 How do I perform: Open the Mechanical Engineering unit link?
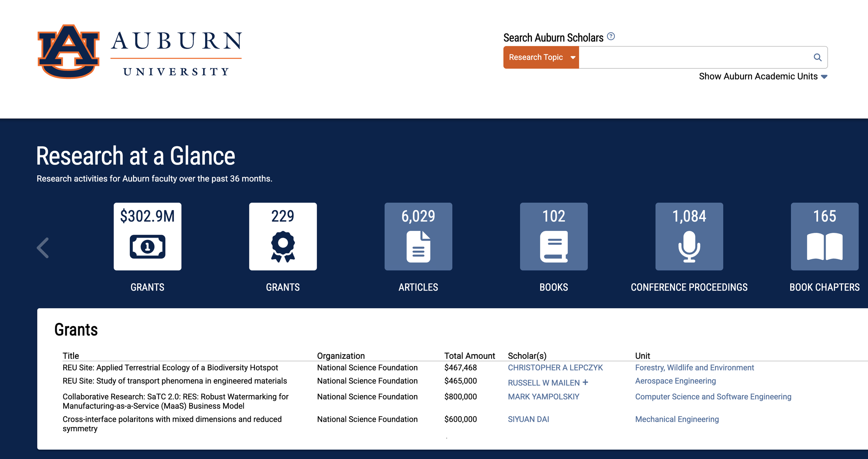[x=677, y=419]
